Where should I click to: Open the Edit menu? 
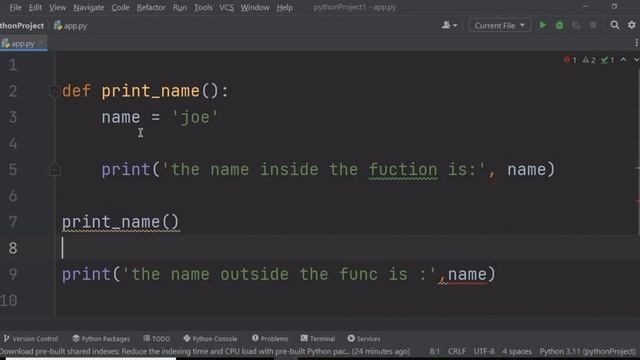coord(35,7)
